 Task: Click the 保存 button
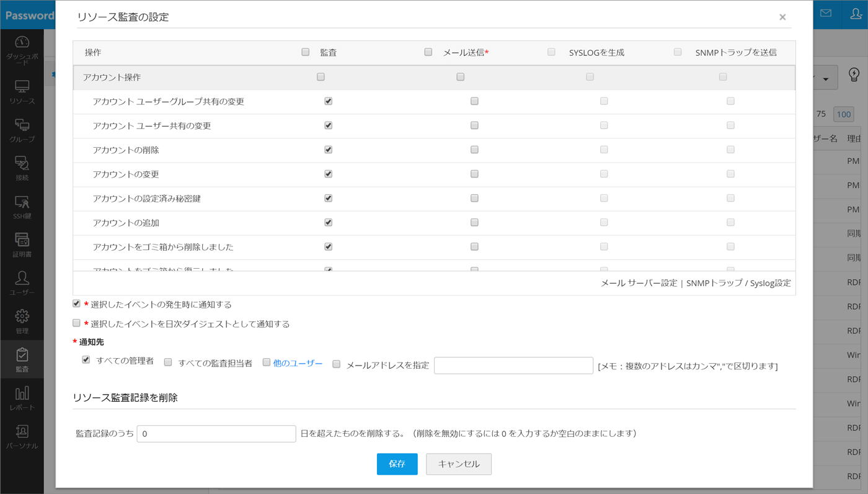397,464
